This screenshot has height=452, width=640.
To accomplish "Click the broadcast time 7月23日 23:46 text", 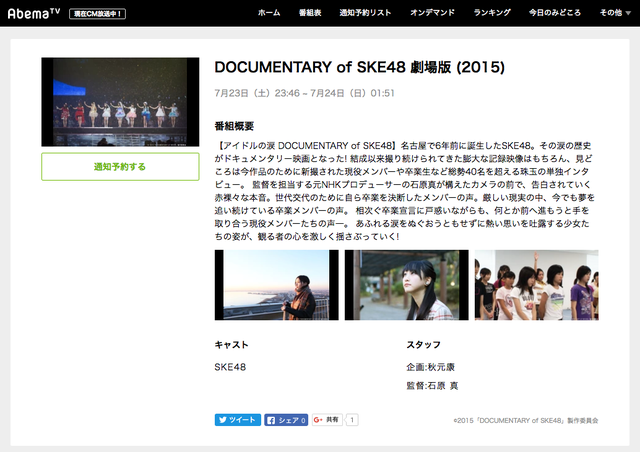I will pyautogui.click(x=304, y=93).
